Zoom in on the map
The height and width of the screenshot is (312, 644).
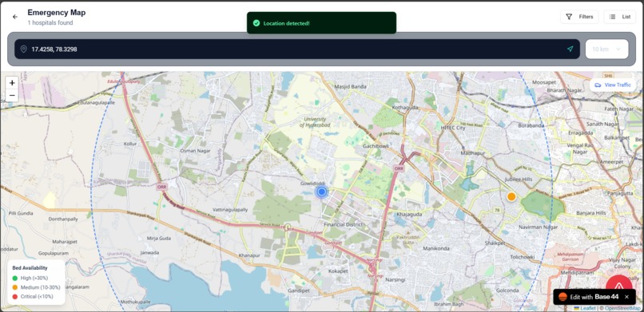pos(12,83)
